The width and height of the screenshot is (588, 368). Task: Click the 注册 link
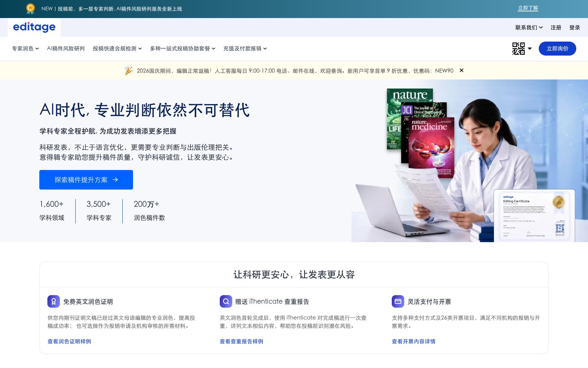click(x=556, y=28)
